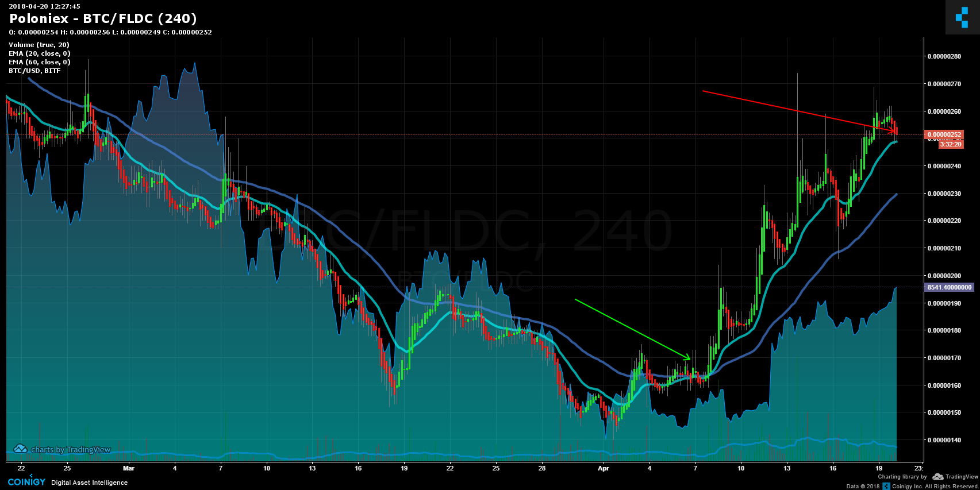Open the 'charts by TradingView' link
The image size is (980, 490).
pos(71,450)
